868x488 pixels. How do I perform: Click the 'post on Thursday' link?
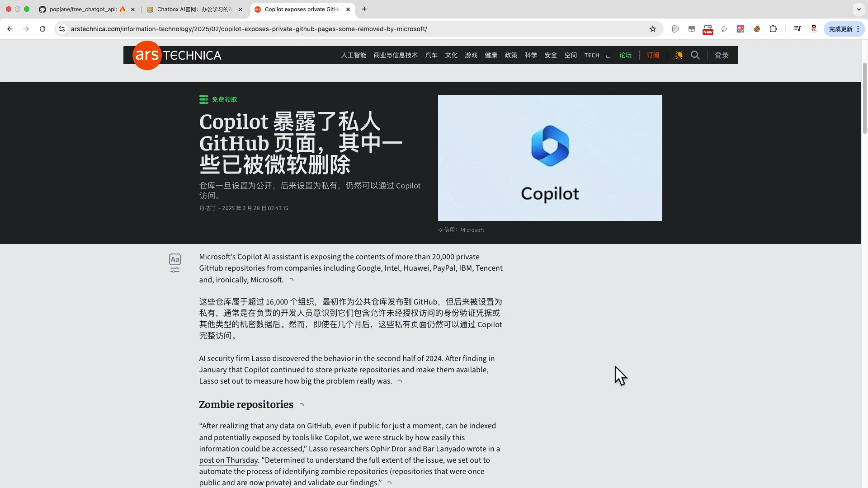click(x=228, y=460)
